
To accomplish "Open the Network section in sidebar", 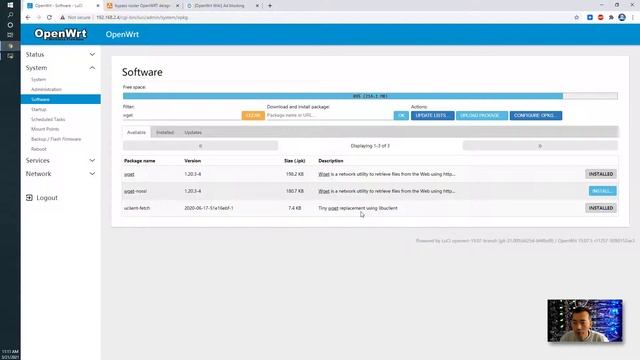I will [x=38, y=173].
